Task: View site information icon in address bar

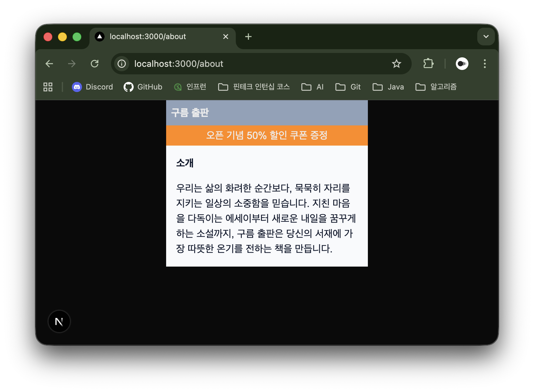Action: tap(122, 64)
